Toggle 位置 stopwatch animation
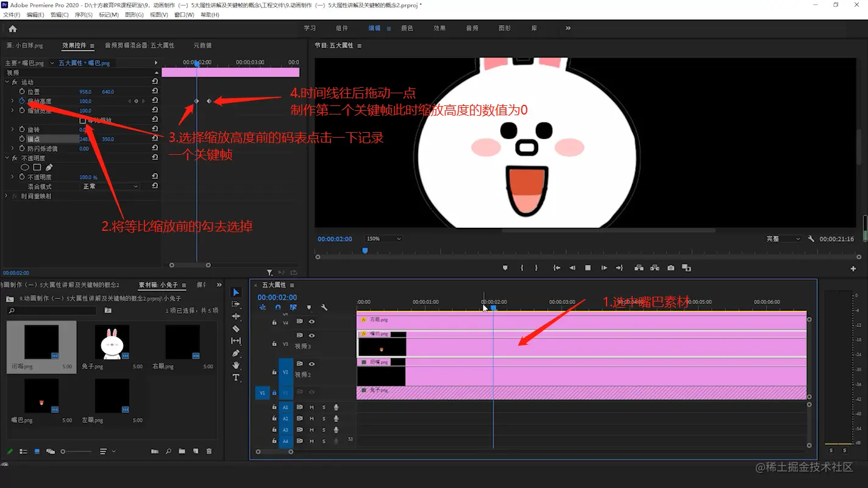 click(x=22, y=91)
